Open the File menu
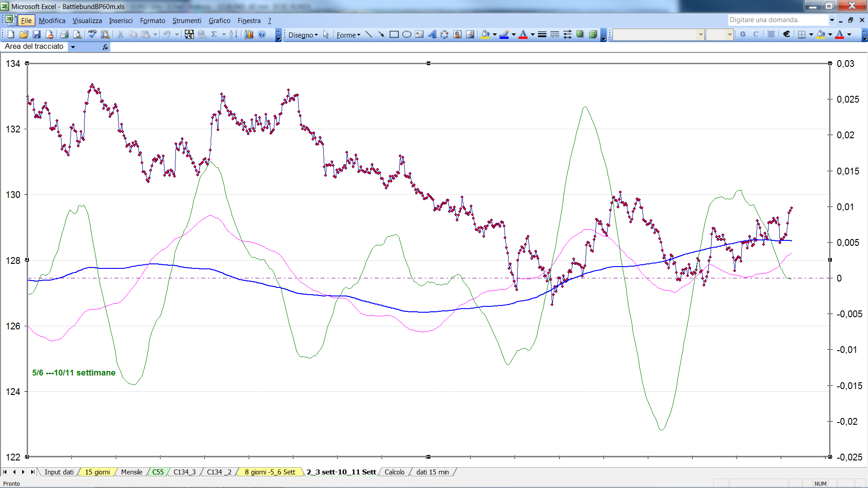Image resolution: width=868 pixels, height=488 pixels. 26,21
